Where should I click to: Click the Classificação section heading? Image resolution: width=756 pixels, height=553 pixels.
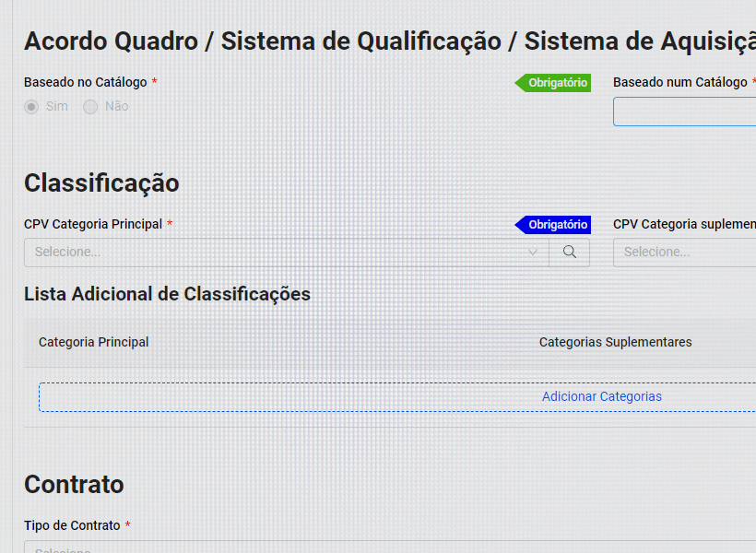point(101,182)
